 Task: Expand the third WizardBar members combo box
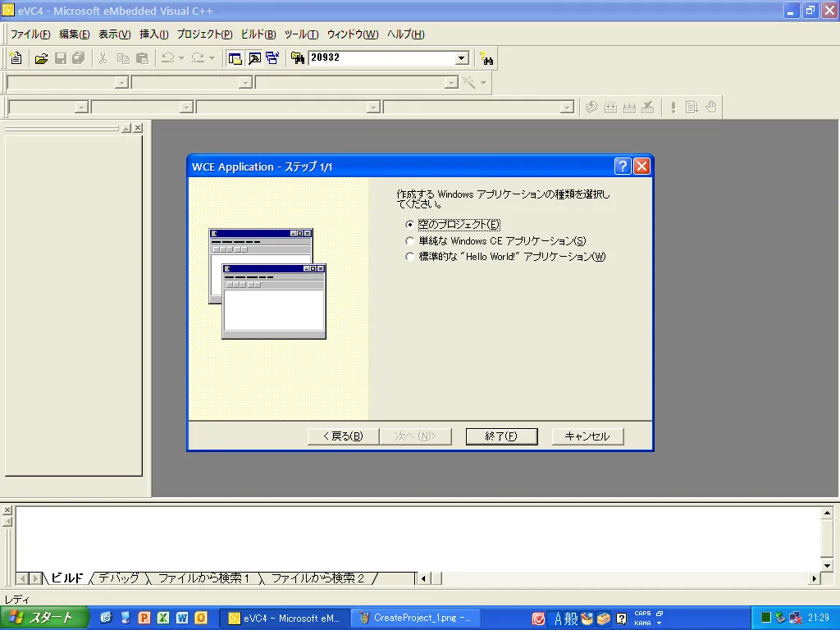pyautogui.click(x=452, y=83)
